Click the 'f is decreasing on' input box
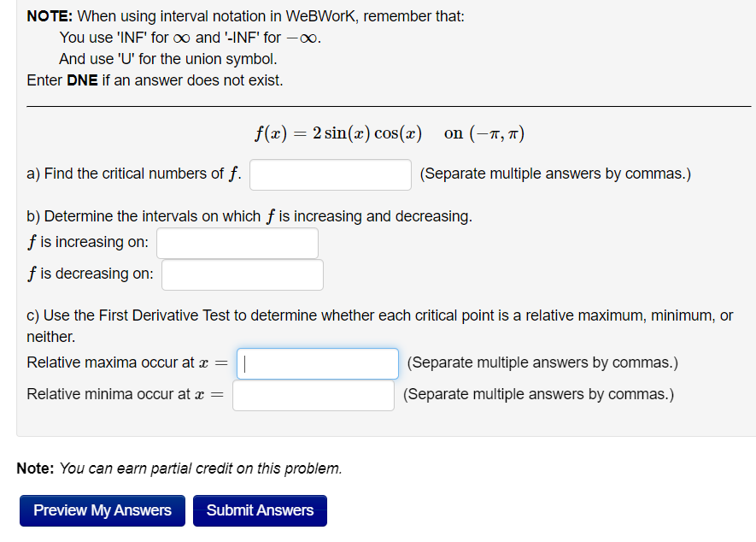 click(x=242, y=274)
